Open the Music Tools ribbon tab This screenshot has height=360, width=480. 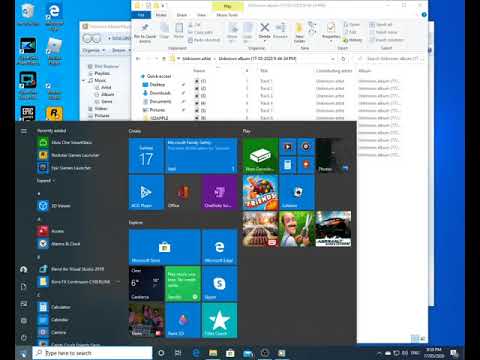227,15
